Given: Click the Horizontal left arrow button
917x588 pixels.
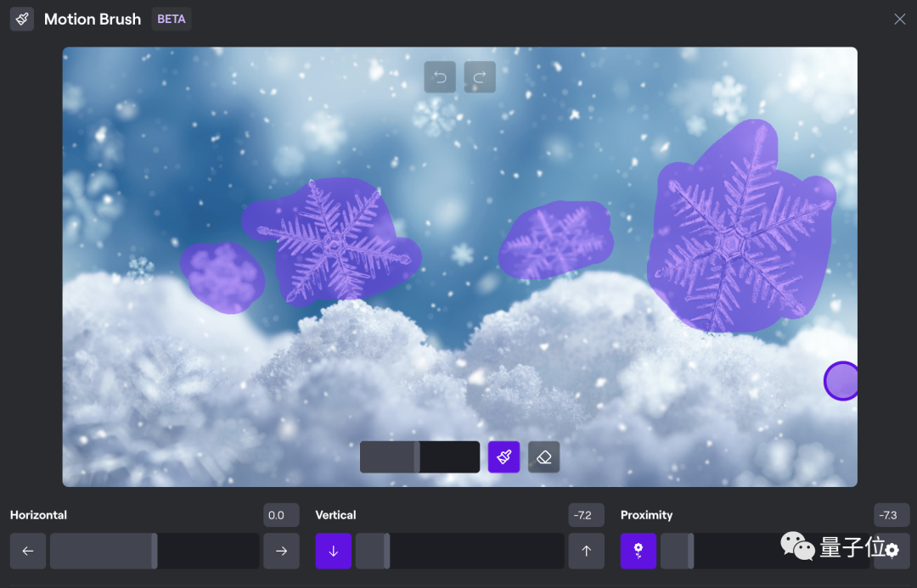Looking at the screenshot, I should [28, 552].
